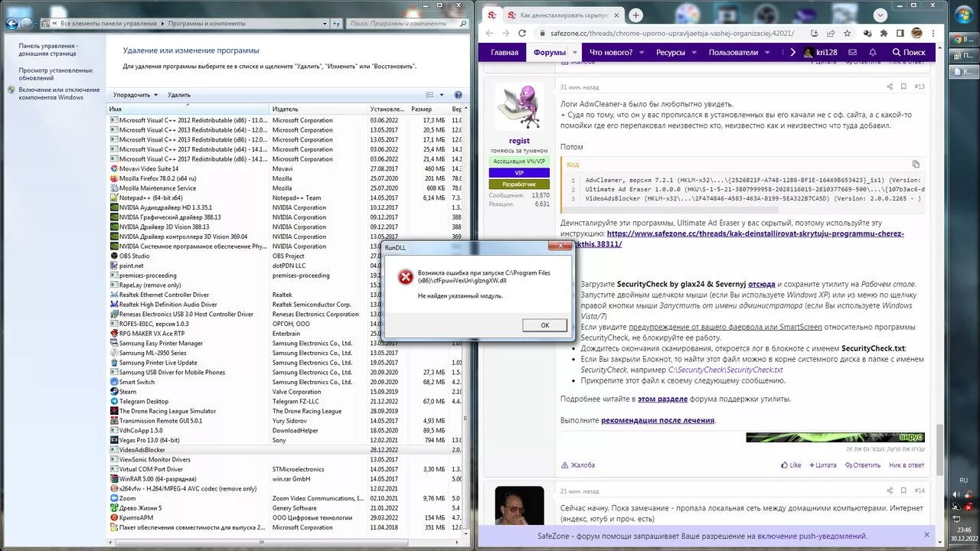The width and height of the screenshot is (980, 551).
Task: Open Форумы in SafeZone navigation
Action: [550, 52]
